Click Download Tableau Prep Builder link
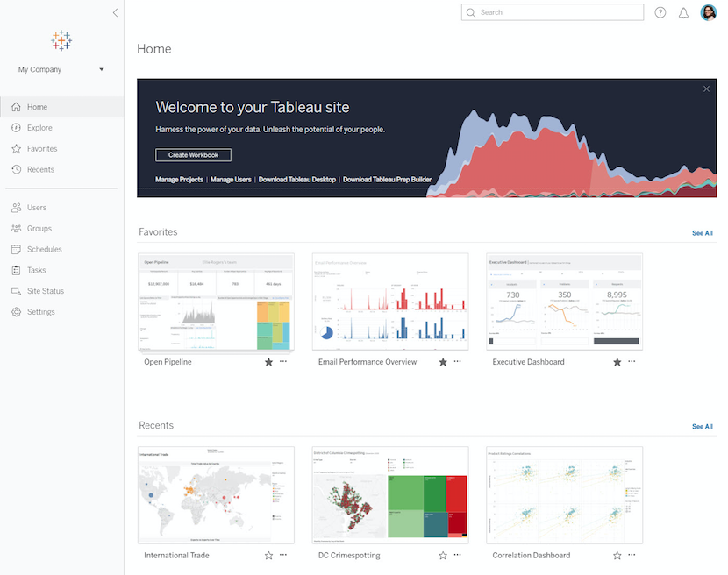 pos(387,180)
